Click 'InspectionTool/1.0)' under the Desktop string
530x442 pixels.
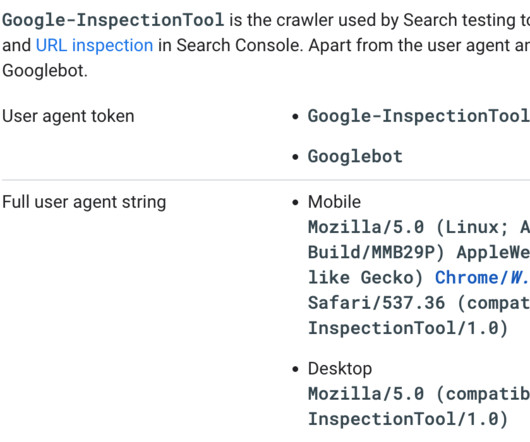coord(408,419)
